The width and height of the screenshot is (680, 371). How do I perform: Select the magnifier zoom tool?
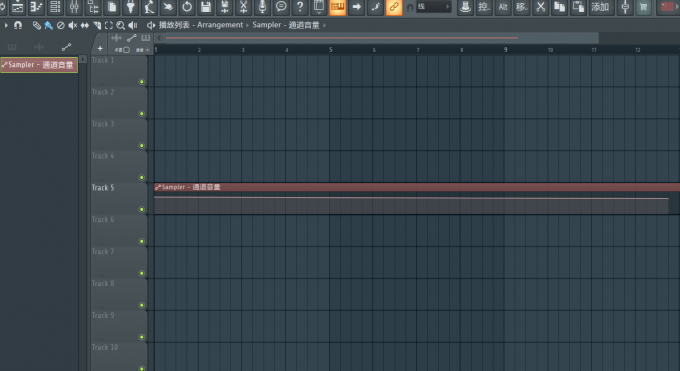(121, 26)
